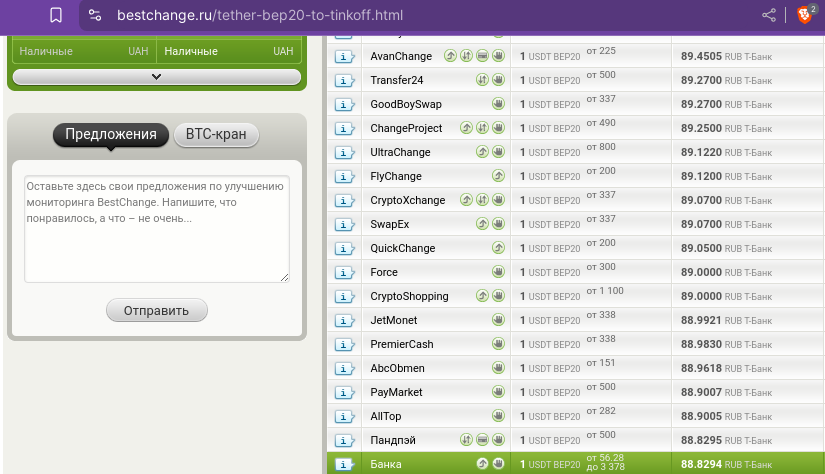Open the ChangeProject exchanger link

406,128
